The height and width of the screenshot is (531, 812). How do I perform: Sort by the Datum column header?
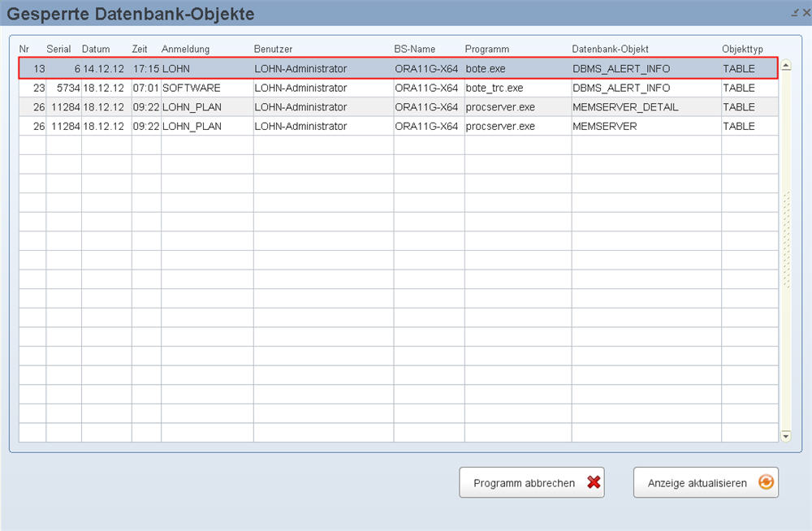point(96,50)
